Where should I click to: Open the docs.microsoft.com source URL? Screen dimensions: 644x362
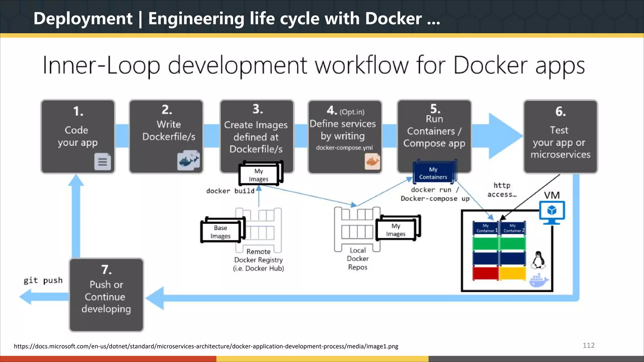tap(206, 346)
